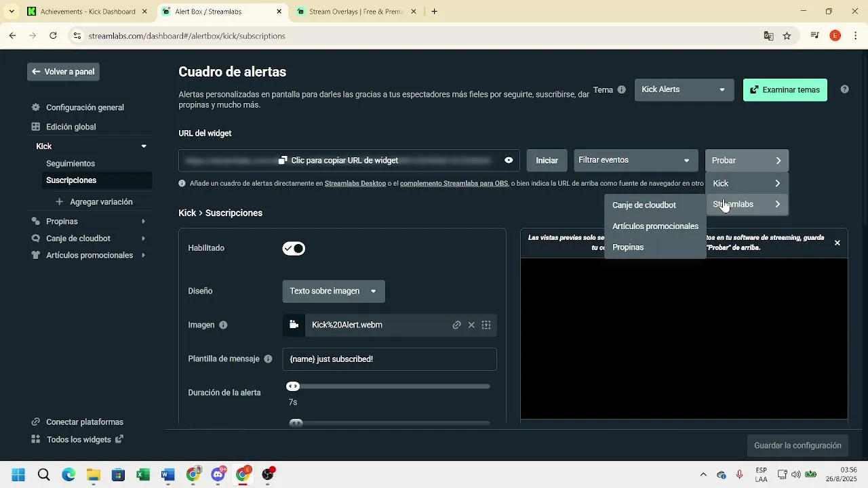Open the Kick Alerts theme dropdown

coord(684,89)
